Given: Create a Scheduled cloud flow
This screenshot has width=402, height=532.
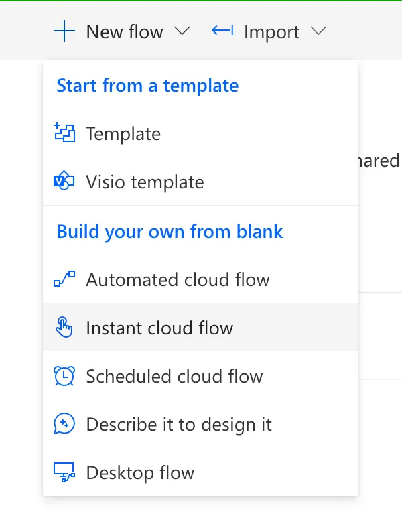Looking at the screenshot, I should [x=174, y=376].
